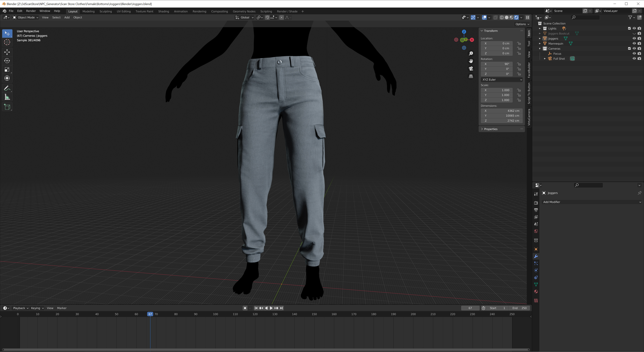Toggle camera view with the camera icon

[x=471, y=68]
